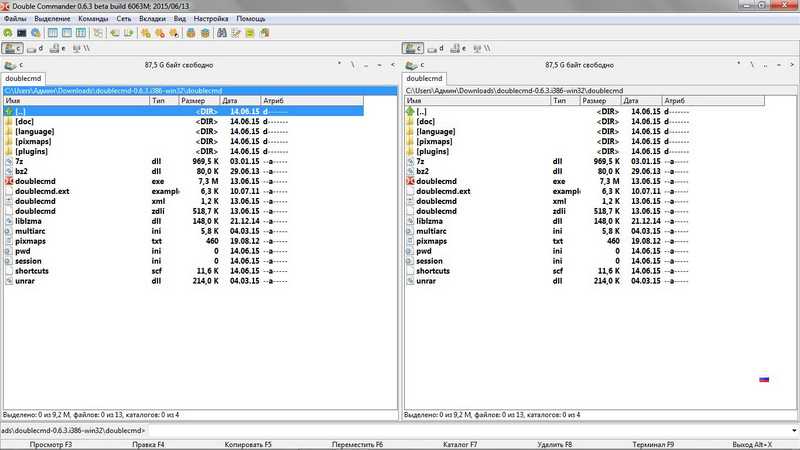Expand command line history dropdown arrow
The image size is (800, 450).
point(794,431)
